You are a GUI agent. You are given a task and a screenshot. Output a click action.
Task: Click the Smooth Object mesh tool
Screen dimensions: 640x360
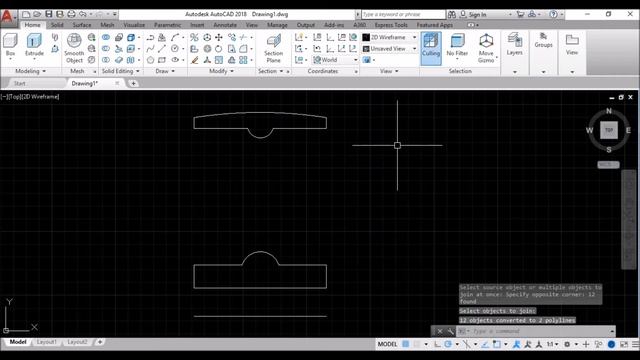pyautogui.click(x=74, y=48)
